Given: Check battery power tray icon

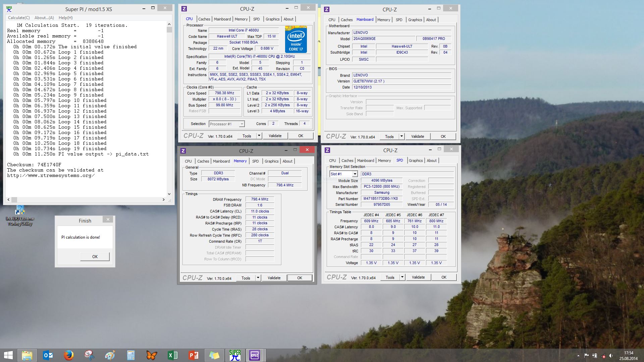Looking at the screenshot, I should tap(595, 356).
